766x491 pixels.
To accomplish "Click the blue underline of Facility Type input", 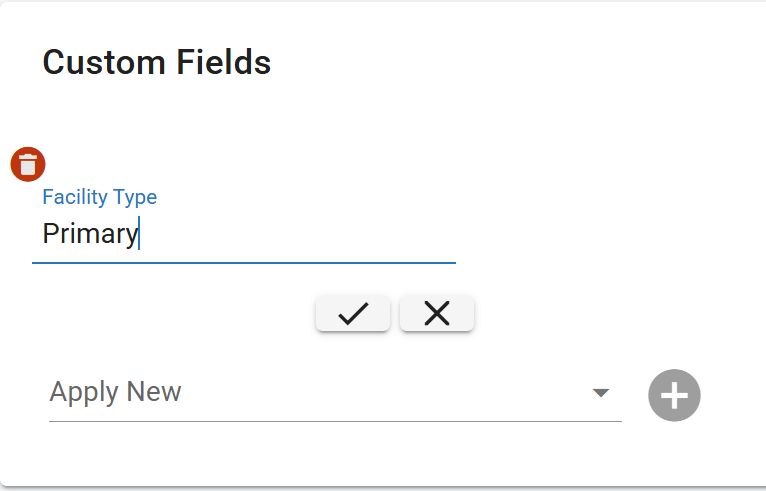I will tap(243, 262).
